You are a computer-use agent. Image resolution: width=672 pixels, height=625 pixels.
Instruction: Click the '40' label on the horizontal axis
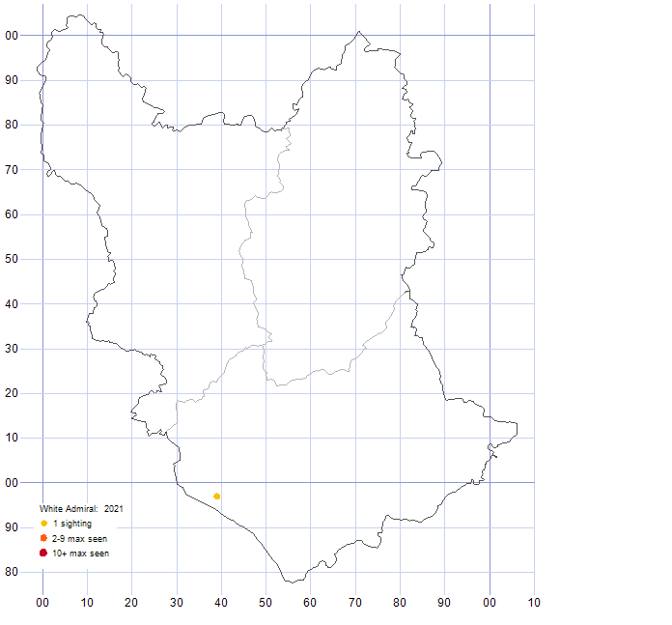(221, 602)
